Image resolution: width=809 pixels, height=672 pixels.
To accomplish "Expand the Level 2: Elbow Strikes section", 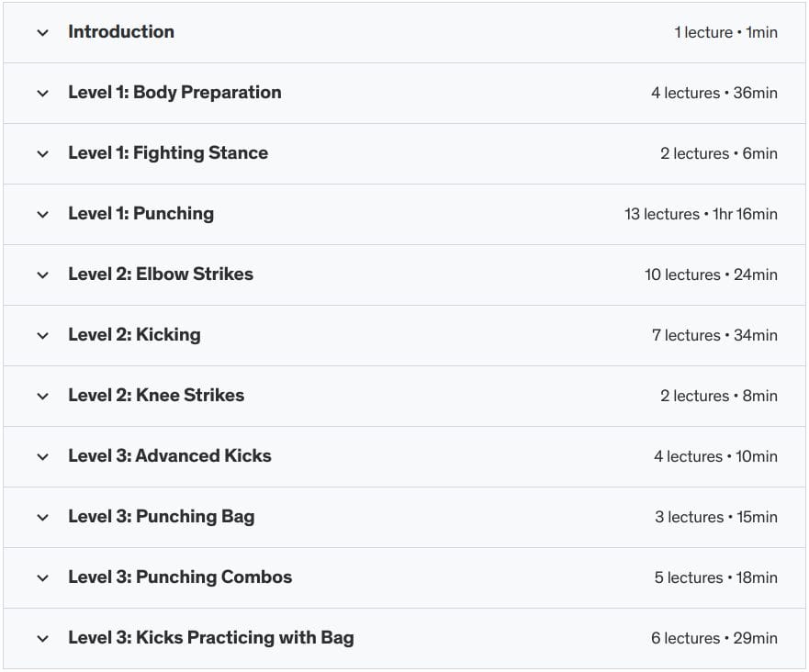I will click(42, 274).
